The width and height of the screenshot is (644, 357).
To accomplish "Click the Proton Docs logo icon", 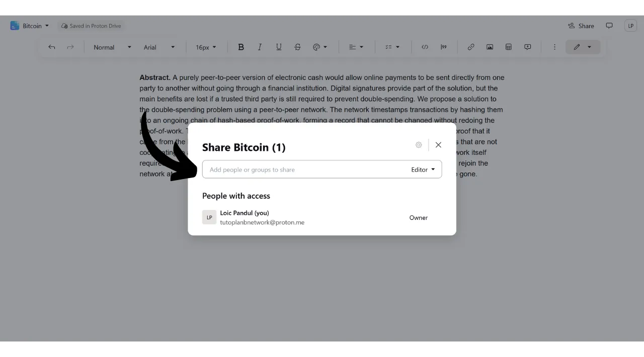I will pos(15,26).
